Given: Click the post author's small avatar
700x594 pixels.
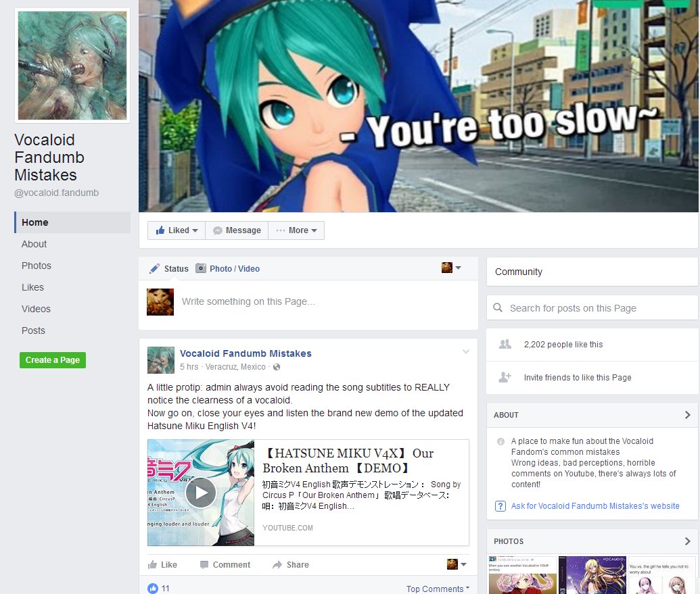Looking at the screenshot, I should click(x=161, y=360).
